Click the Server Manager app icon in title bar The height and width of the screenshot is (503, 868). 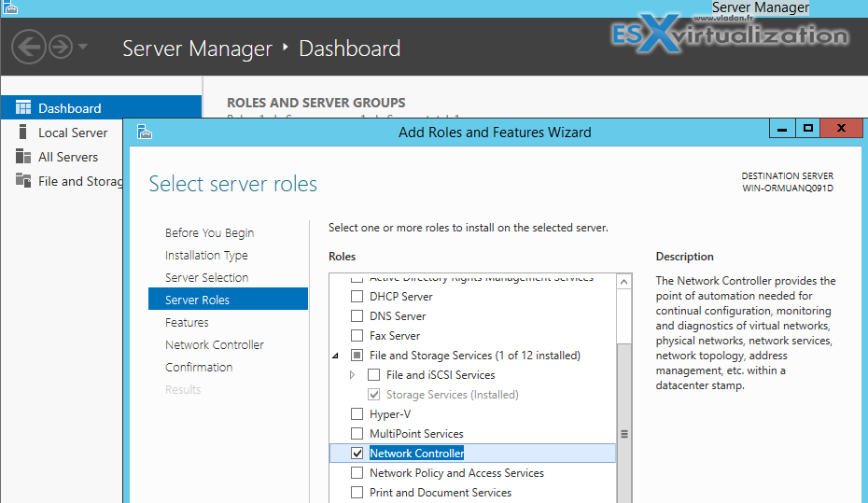coord(10,7)
